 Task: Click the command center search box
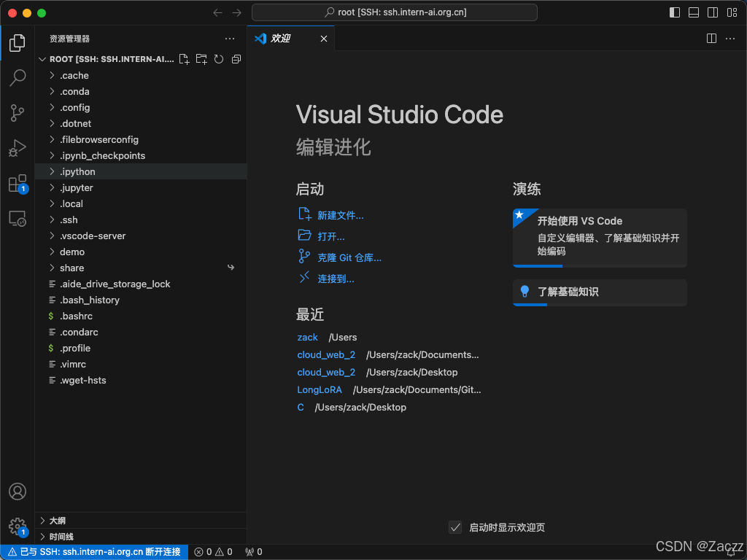tap(395, 12)
